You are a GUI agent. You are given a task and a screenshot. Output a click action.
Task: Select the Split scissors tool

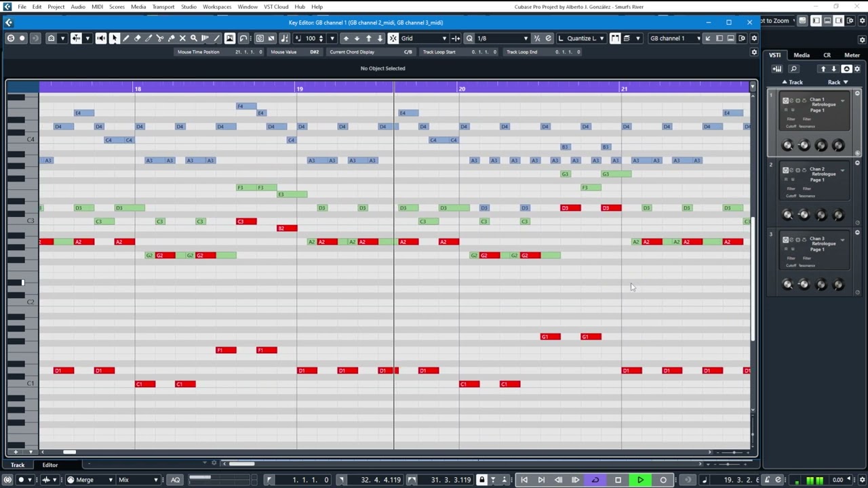(160, 39)
